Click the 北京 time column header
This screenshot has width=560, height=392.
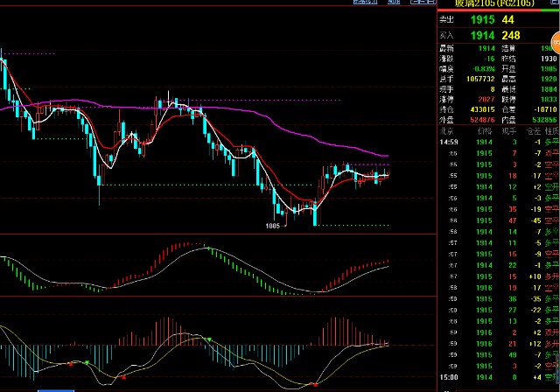pos(446,129)
